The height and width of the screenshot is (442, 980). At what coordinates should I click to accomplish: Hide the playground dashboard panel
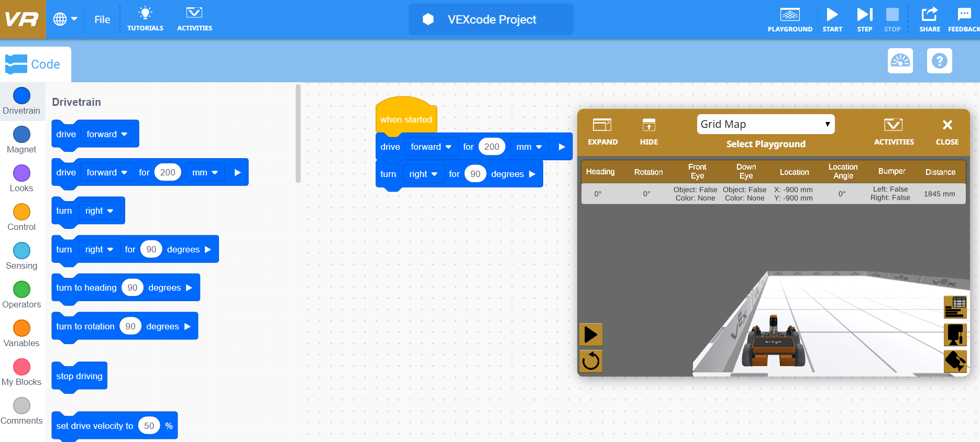click(x=648, y=131)
